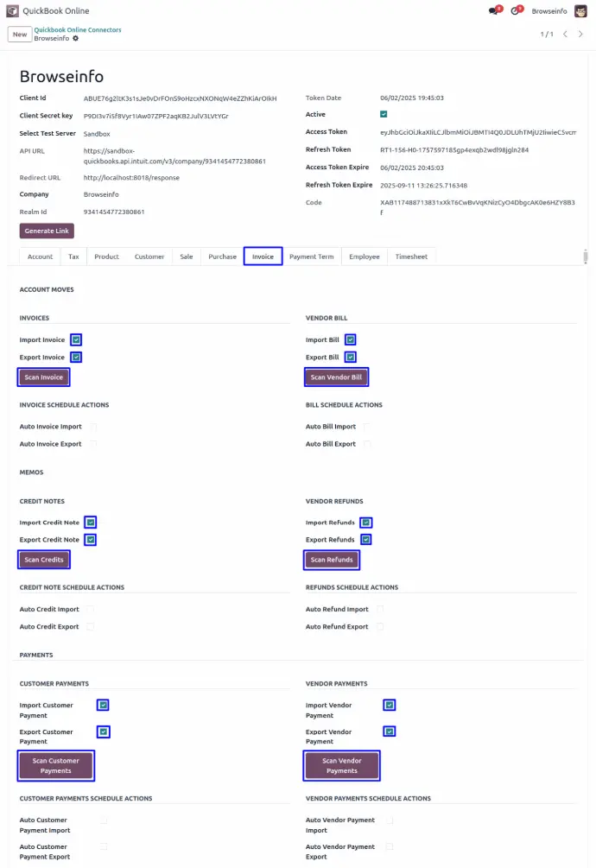596x868 pixels.
Task: Open the Customer tab
Action: tap(149, 257)
